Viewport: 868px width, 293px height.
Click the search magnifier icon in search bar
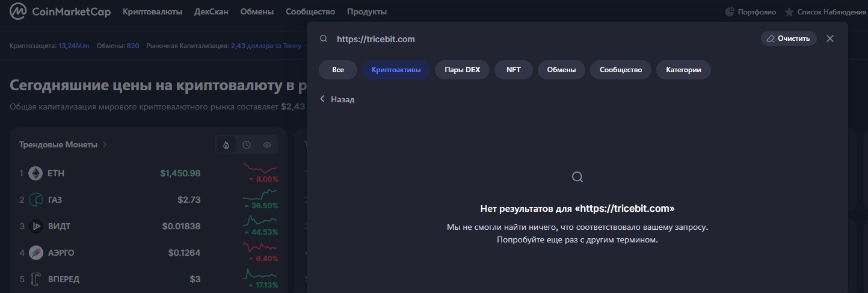tap(324, 39)
